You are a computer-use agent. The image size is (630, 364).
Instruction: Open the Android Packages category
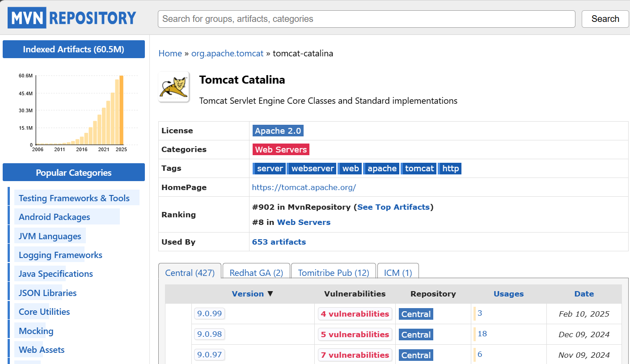point(55,217)
